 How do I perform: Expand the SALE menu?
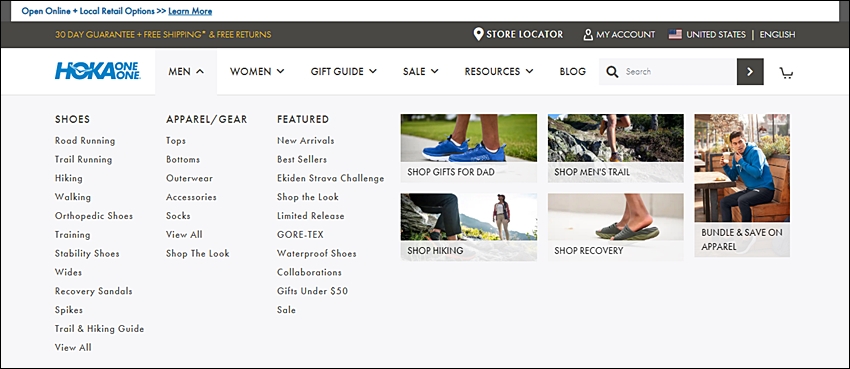421,72
